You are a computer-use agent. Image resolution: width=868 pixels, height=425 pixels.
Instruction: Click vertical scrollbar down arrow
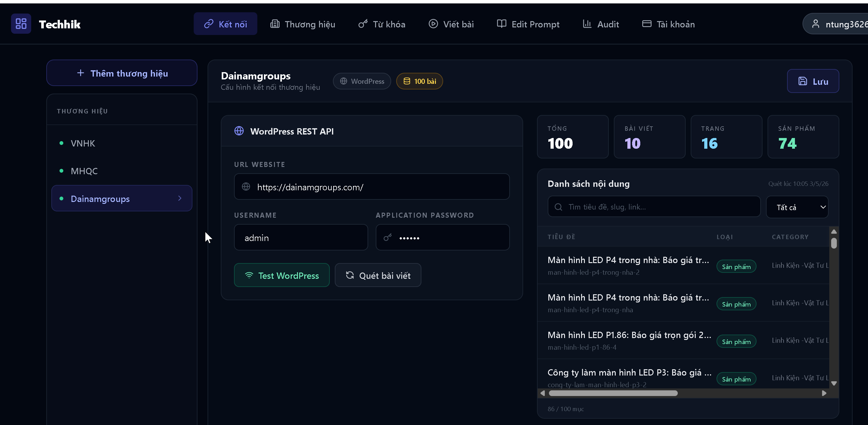(834, 383)
